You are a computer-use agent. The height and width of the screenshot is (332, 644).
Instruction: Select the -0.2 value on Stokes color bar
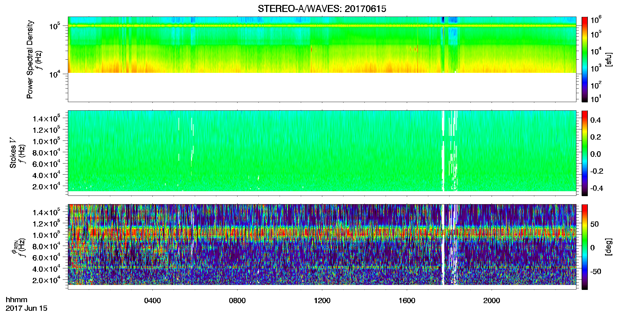click(x=596, y=171)
